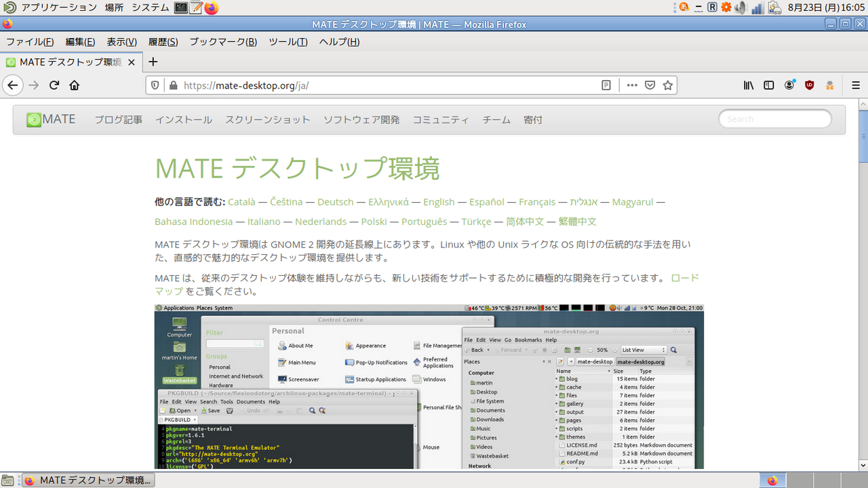Open 寄付 nav link
The height and width of the screenshot is (488, 868).
point(533,120)
